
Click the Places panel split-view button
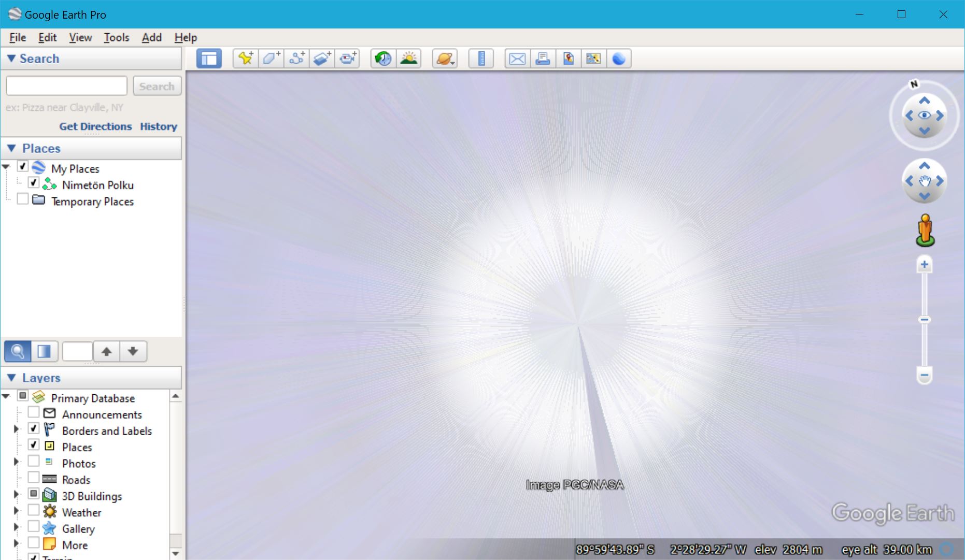coord(44,351)
